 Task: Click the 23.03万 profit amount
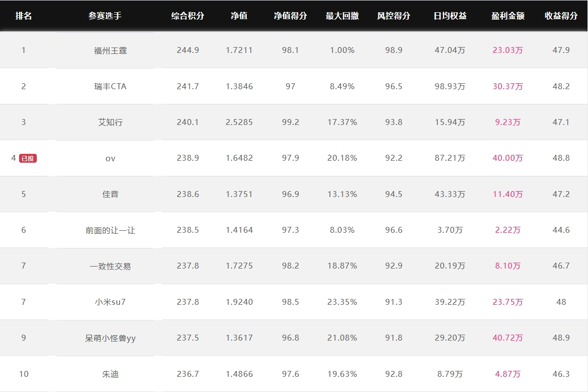(x=508, y=50)
